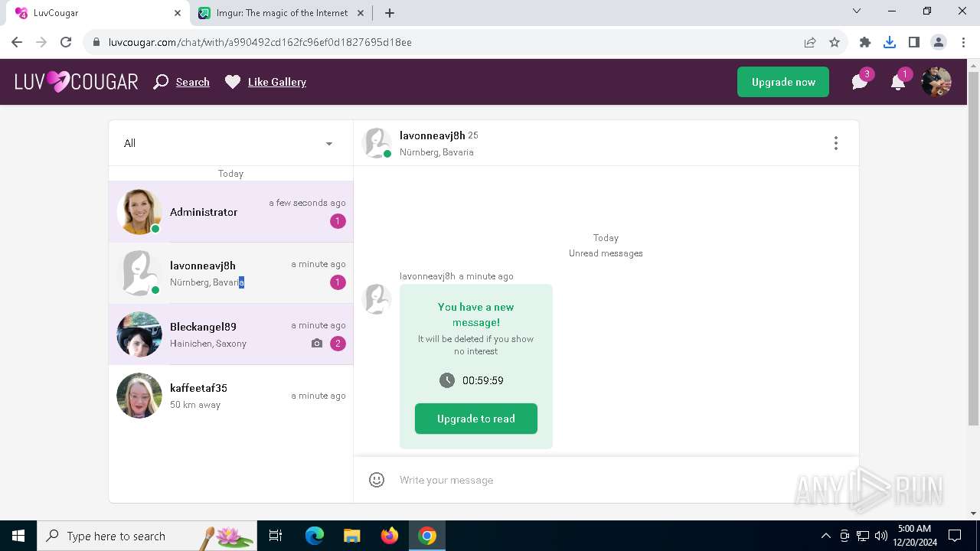Open the Search link
This screenshot has width=980, height=551.
(193, 82)
